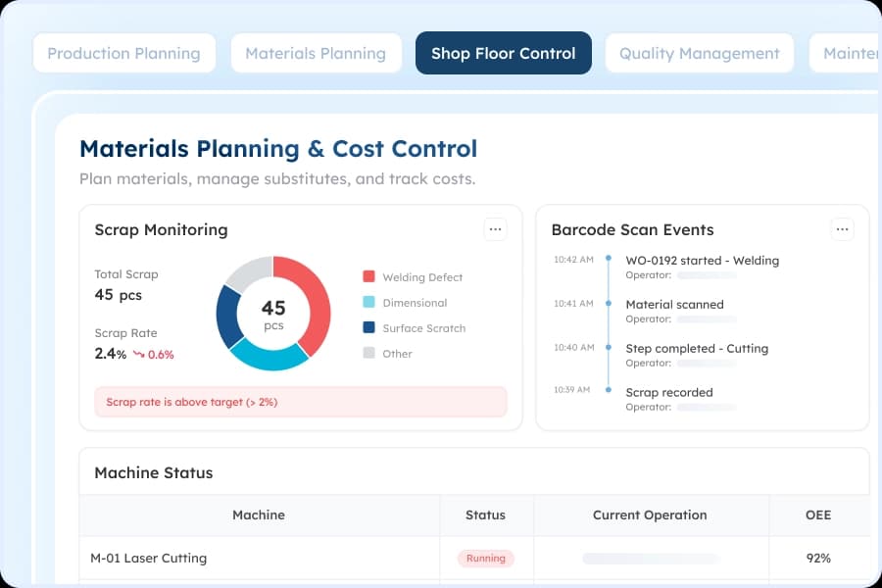882x588 pixels.
Task: Click the 92% OEE value
Action: 818,559
